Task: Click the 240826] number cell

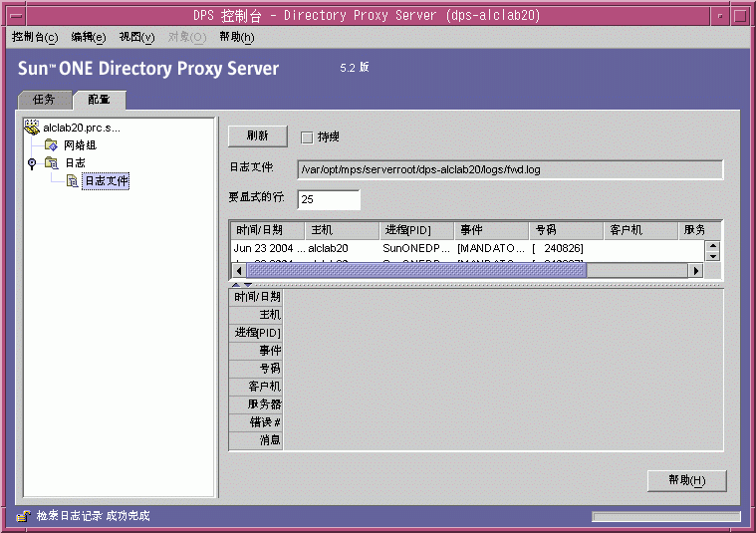Action: tap(567, 248)
